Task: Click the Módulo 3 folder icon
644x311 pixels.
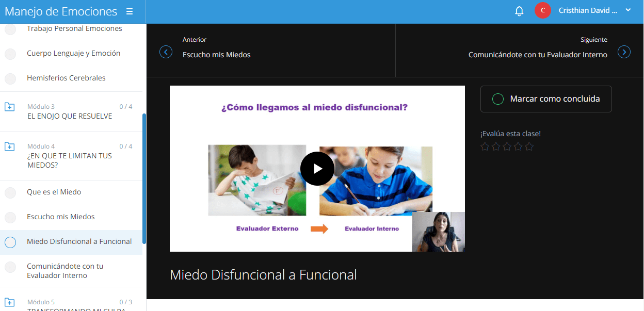Action: (10, 107)
